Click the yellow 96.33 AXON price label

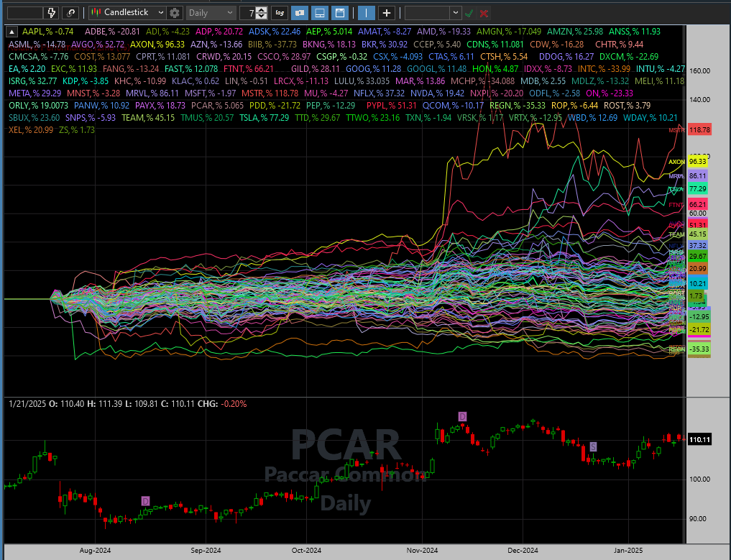point(698,162)
